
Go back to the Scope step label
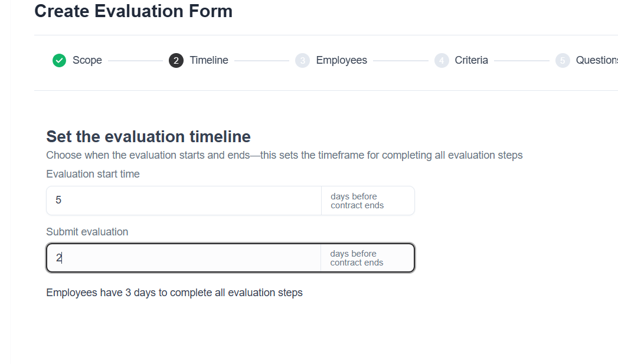87,60
